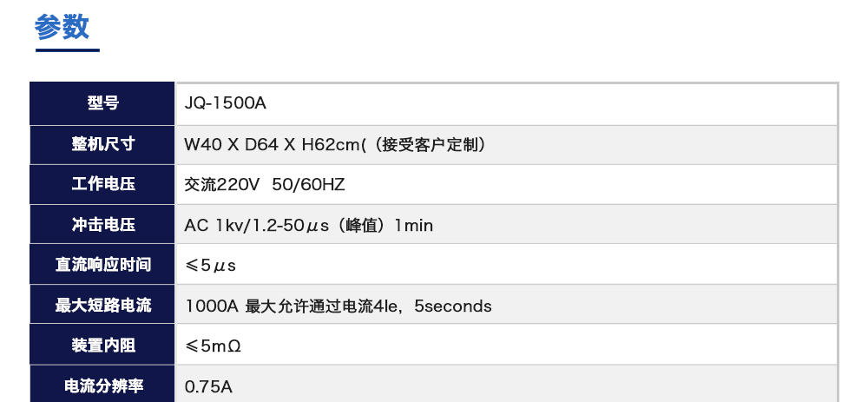Click the 参数 section heading

coord(62,27)
